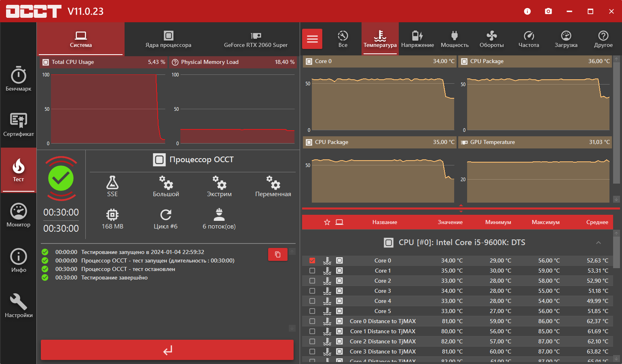Click the graph icon in Core 4 row
Viewport: 622px width, 364px height.
(339, 301)
